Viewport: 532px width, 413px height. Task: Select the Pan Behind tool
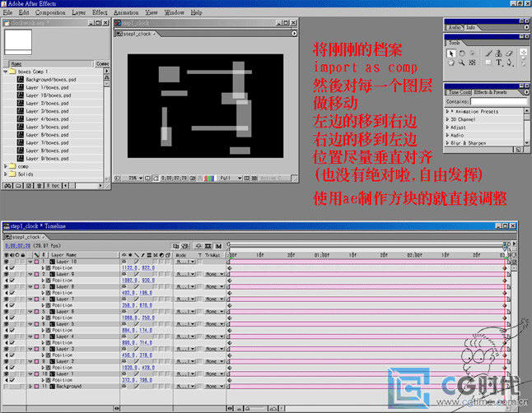point(472,63)
